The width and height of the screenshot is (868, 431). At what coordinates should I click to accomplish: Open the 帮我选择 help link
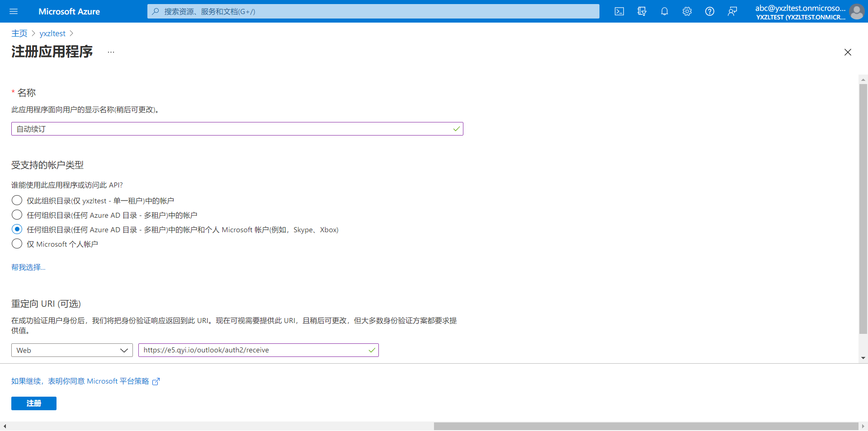pyautogui.click(x=28, y=267)
